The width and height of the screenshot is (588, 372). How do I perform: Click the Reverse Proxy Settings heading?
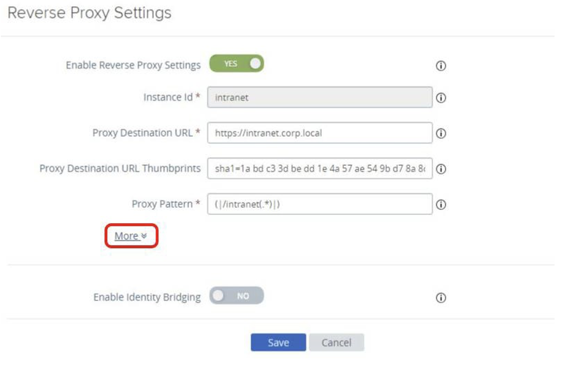click(90, 13)
